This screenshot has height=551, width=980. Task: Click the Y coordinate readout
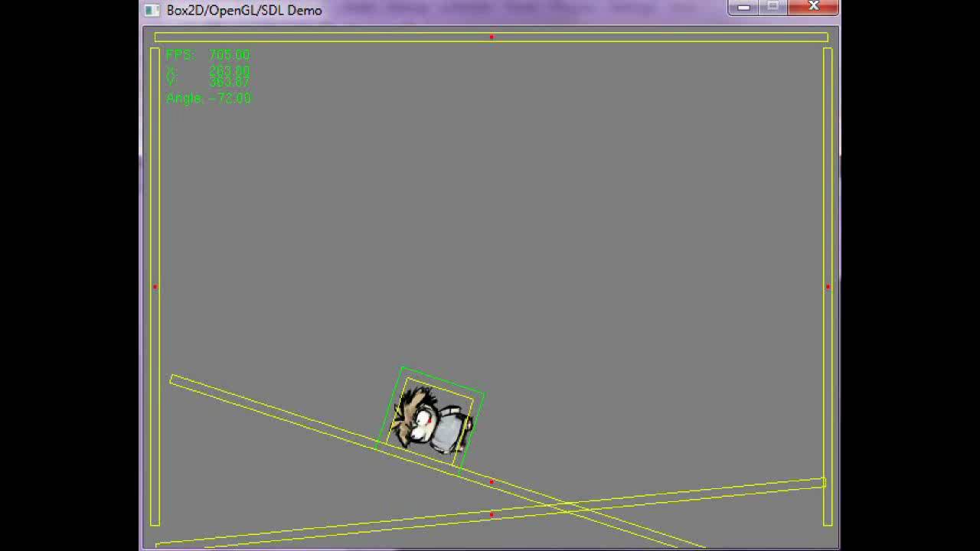click(207, 81)
